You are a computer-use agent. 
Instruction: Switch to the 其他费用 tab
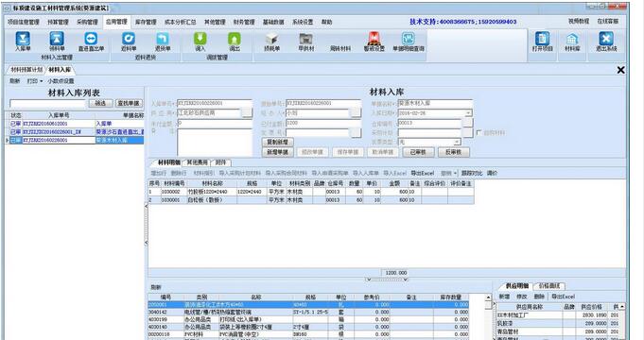(x=197, y=162)
